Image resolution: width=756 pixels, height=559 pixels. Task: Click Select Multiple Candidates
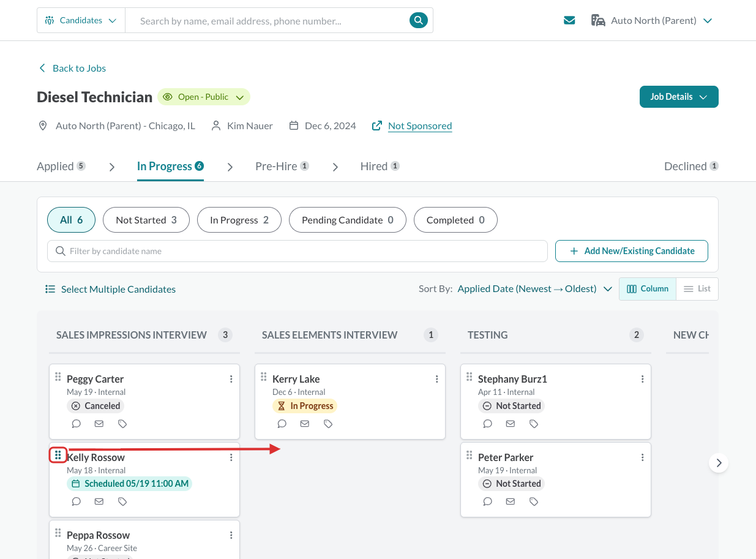111,289
